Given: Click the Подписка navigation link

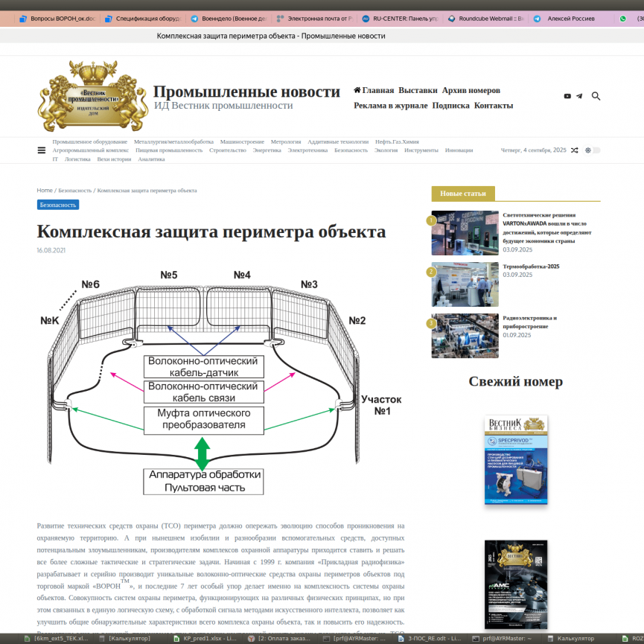Looking at the screenshot, I should click(x=450, y=106).
